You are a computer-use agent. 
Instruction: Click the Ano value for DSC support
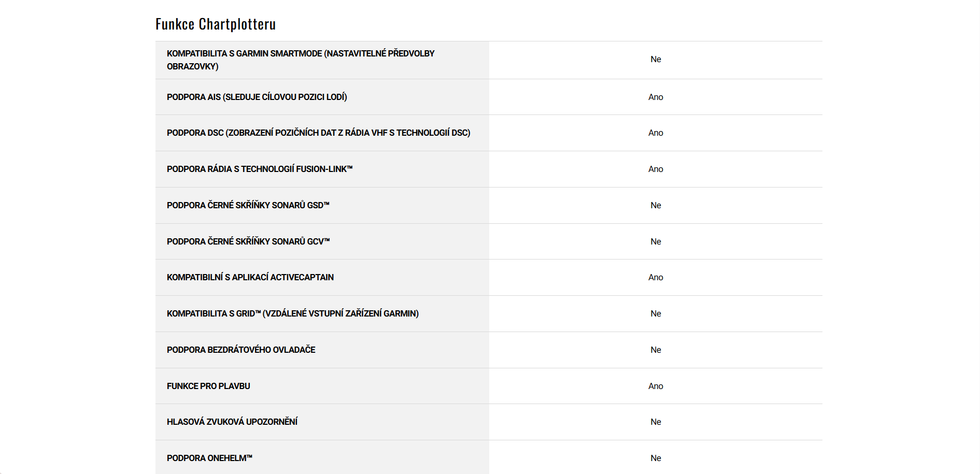click(x=656, y=133)
